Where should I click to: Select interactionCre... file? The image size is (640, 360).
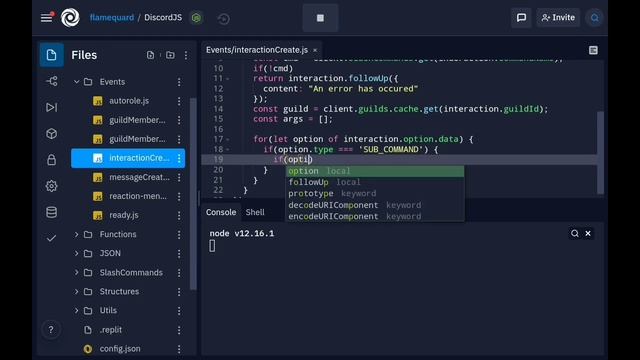tap(128, 158)
